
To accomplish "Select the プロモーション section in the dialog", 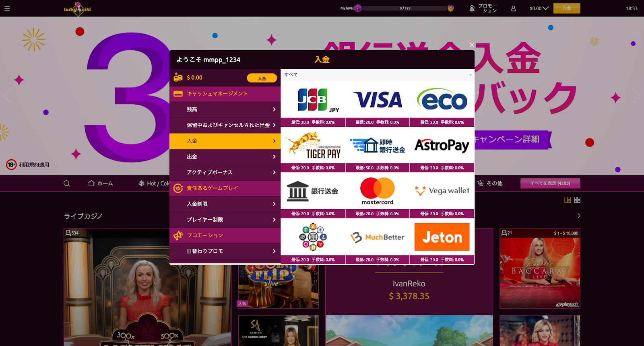I will tap(225, 235).
